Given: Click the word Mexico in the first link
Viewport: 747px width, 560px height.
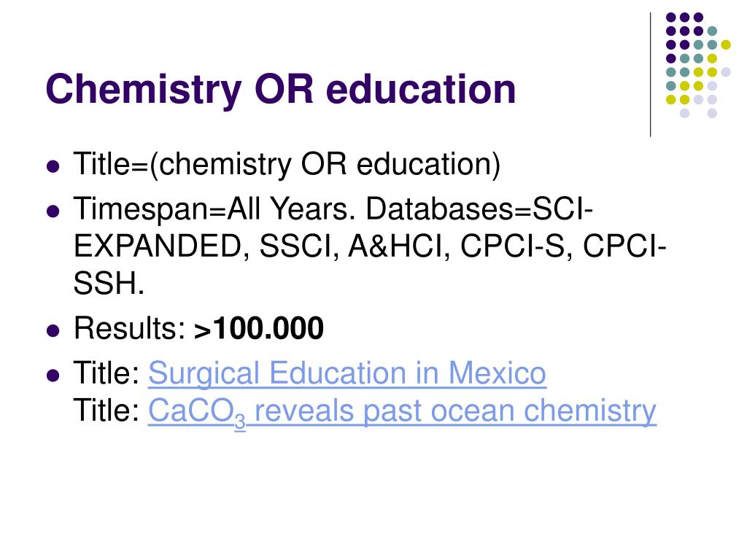Looking at the screenshot, I should tap(497, 373).
